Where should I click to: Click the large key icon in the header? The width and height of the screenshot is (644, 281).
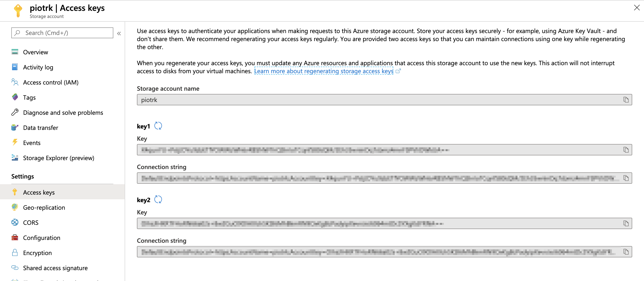(x=18, y=11)
